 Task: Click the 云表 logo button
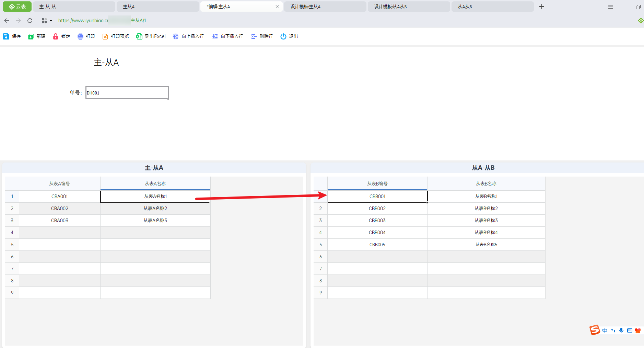pyautogui.click(x=17, y=7)
